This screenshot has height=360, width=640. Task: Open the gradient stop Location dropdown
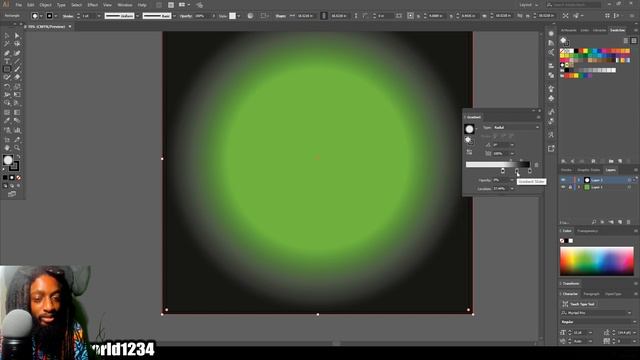click(x=512, y=189)
